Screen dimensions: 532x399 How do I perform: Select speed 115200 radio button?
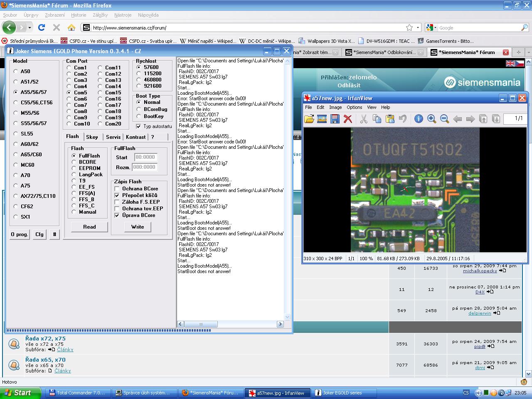tap(139, 74)
